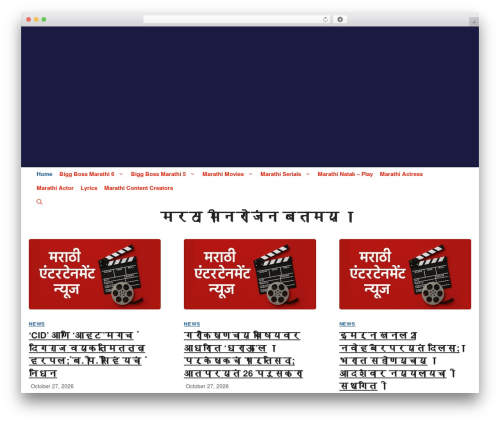This screenshot has height=423, width=500.
Task: Expand the Marathi Serials submenu arrow
Action: pos(308,174)
